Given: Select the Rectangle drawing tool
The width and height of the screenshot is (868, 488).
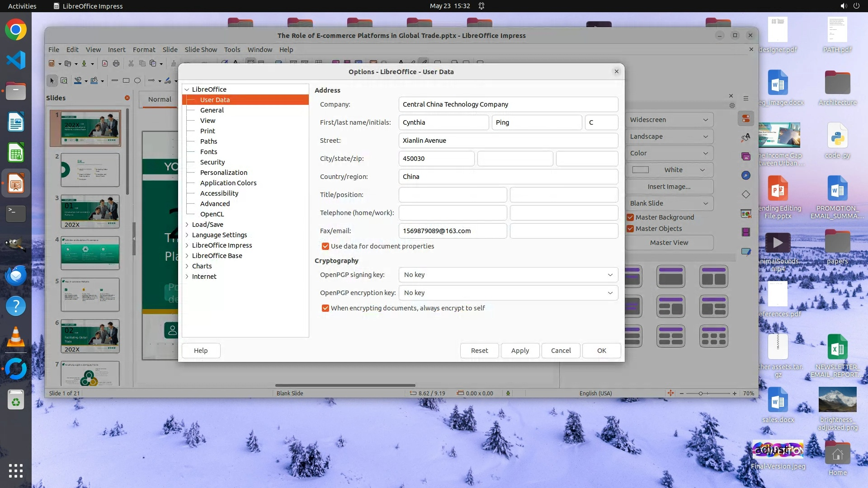Looking at the screenshot, I should pos(126,81).
